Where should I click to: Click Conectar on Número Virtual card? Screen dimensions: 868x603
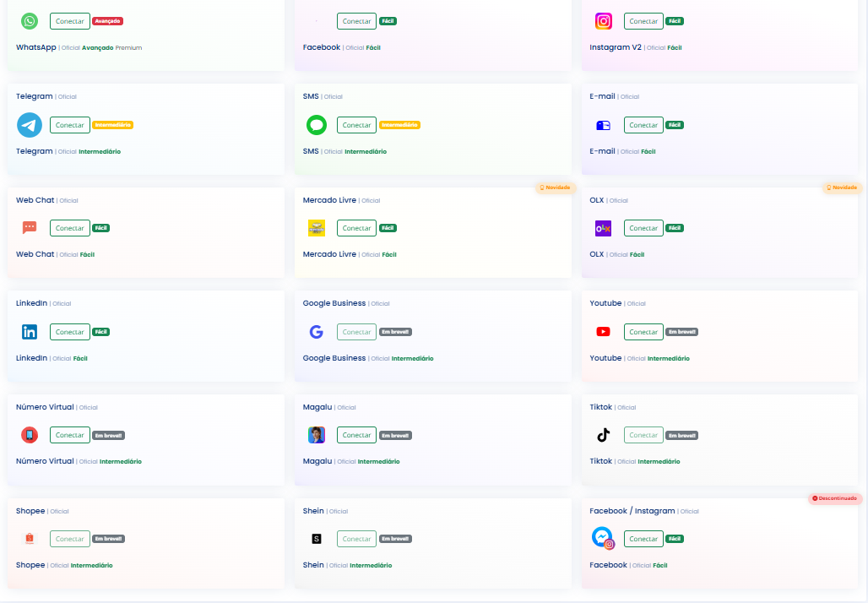70,435
